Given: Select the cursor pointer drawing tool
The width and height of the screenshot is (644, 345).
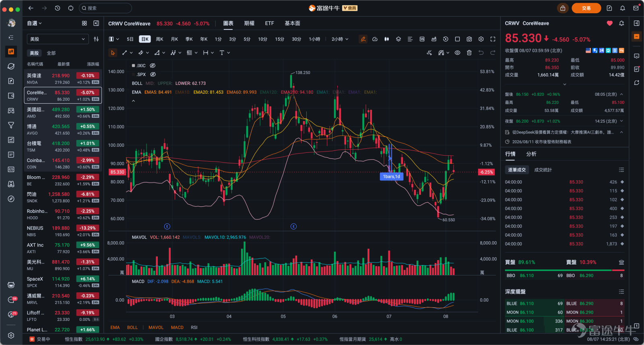Looking at the screenshot, I should tap(113, 53).
